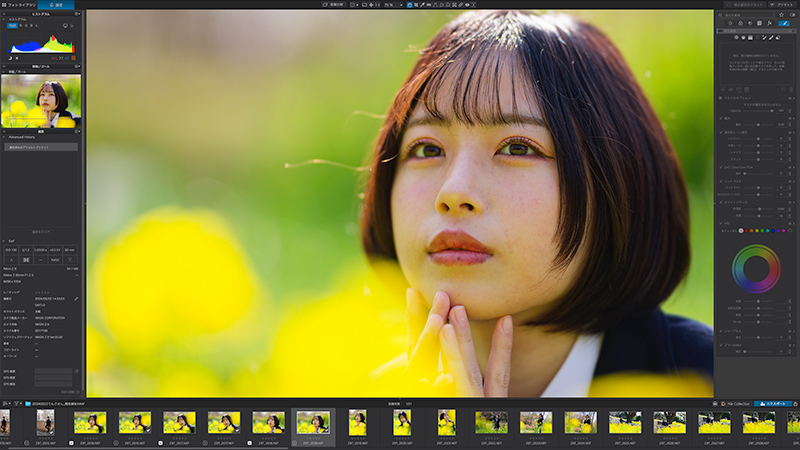Open the Light corrections palette icon
Viewport: 800px width, 450px height.
click(731, 23)
